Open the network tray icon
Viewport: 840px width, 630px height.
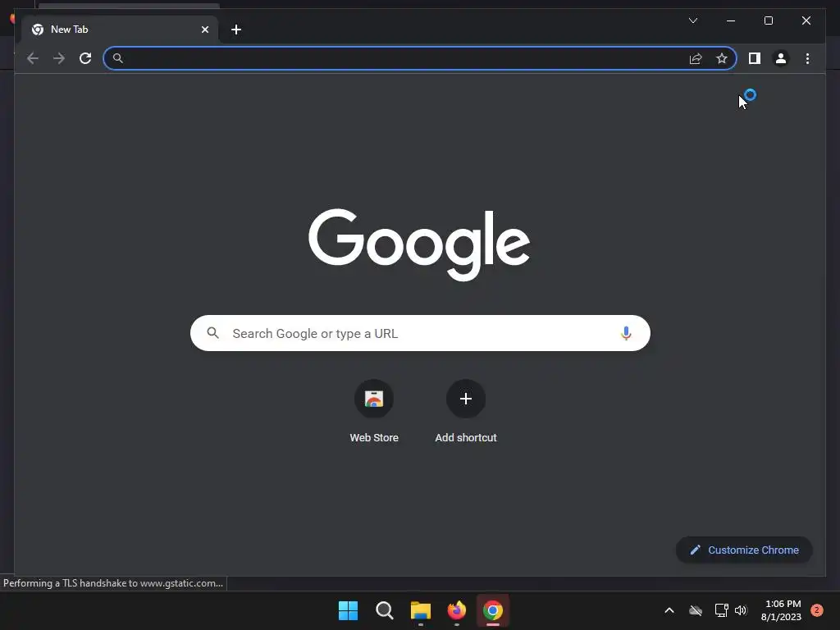(x=721, y=610)
